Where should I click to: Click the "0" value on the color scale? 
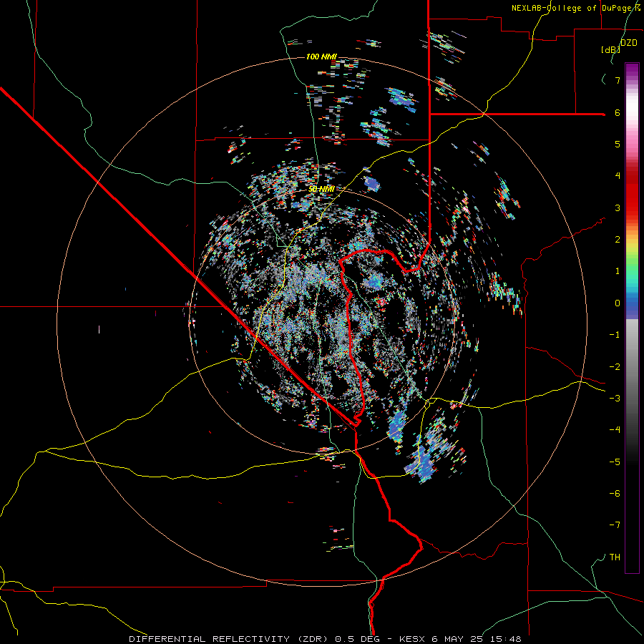pos(618,303)
